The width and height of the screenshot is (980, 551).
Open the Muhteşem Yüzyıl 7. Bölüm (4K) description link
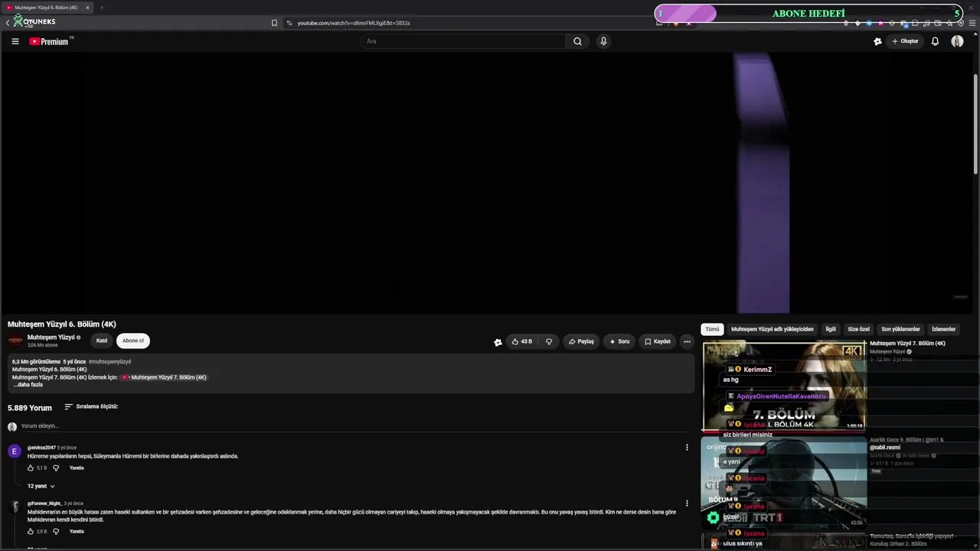click(x=164, y=377)
